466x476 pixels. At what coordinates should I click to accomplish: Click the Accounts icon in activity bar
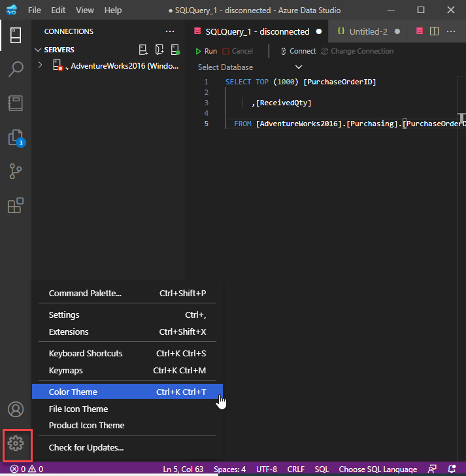[x=16, y=409]
